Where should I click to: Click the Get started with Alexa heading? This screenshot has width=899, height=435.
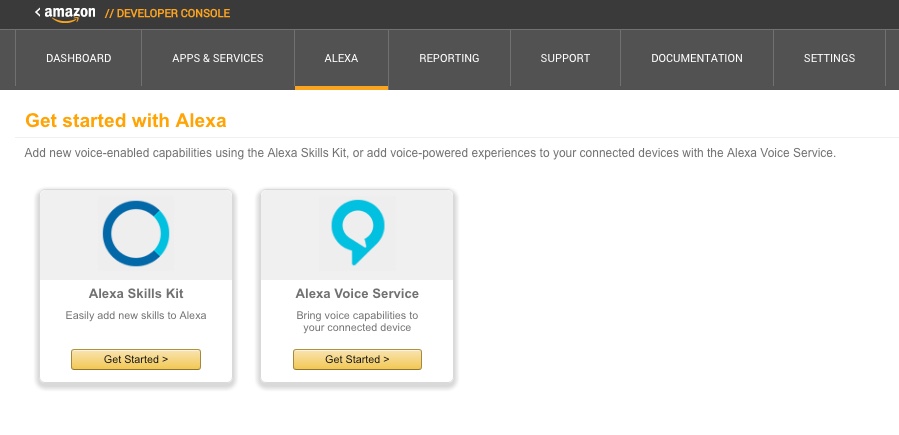point(126,120)
